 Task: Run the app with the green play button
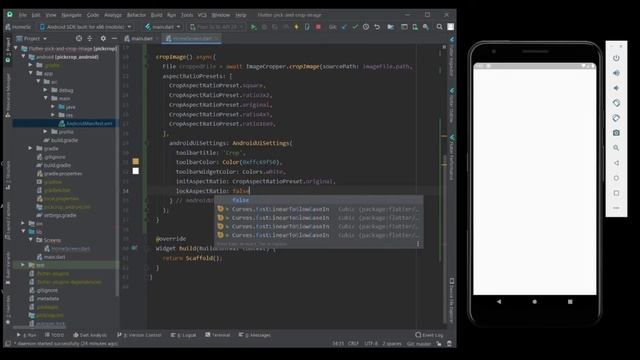click(253, 27)
